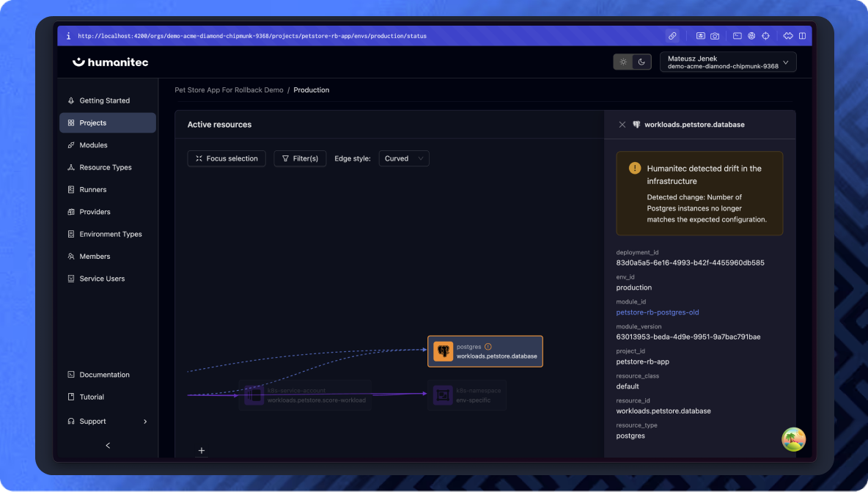The height and width of the screenshot is (492, 868).
Task: Open Resource Types in sidebar
Action: point(107,167)
